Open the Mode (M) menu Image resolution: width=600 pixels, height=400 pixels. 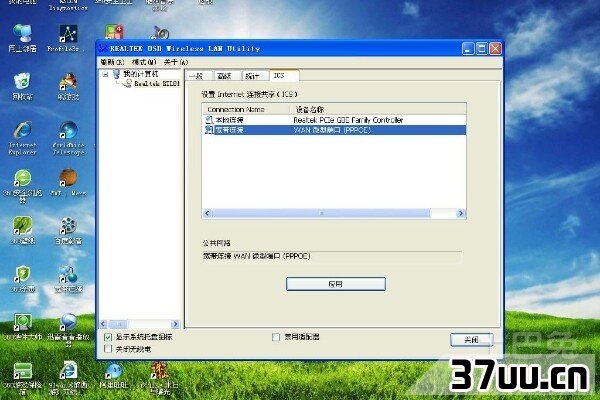144,62
